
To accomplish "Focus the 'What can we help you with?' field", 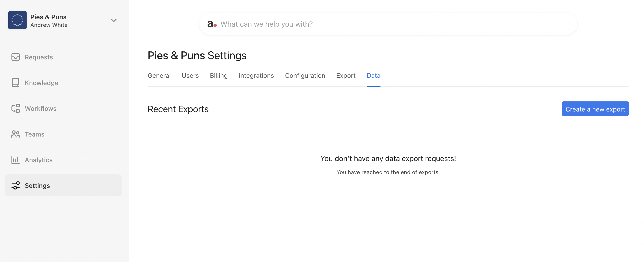I will click(x=388, y=24).
